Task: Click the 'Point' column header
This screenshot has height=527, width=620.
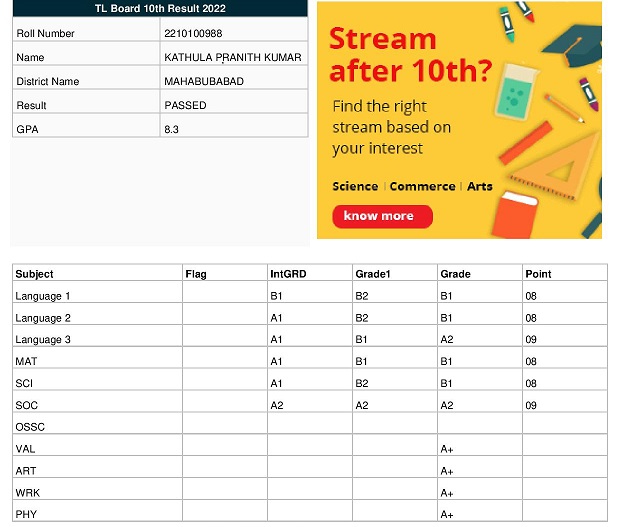Action: point(565,273)
